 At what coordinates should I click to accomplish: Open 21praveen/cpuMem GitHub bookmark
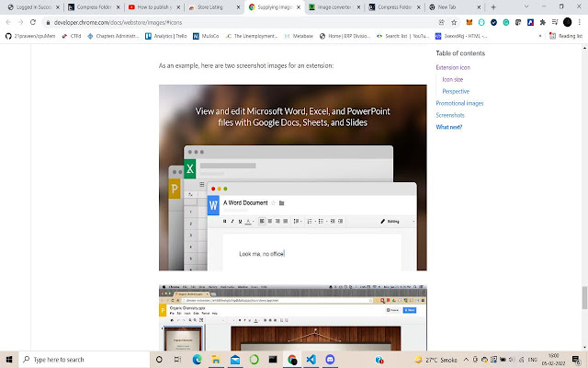30,36
